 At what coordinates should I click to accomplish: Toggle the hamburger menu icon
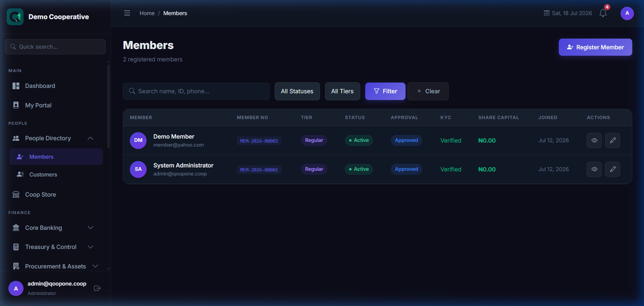point(127,13)
